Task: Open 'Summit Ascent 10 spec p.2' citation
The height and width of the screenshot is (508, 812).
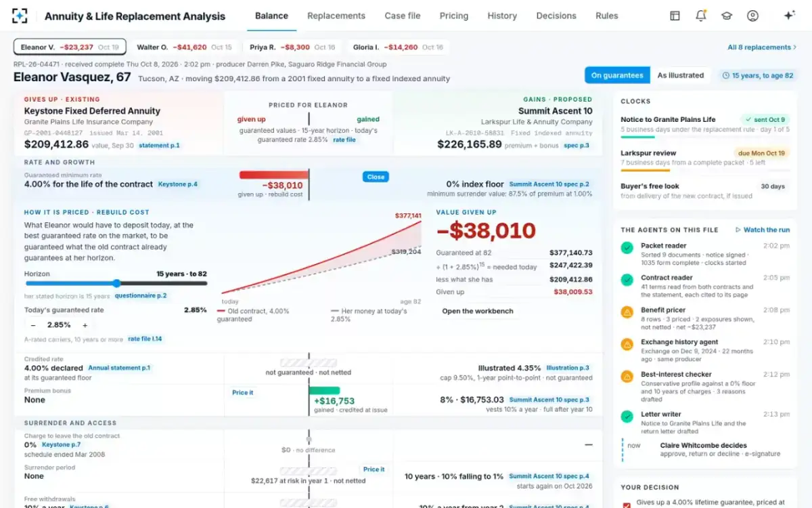Action: point(549,184)
